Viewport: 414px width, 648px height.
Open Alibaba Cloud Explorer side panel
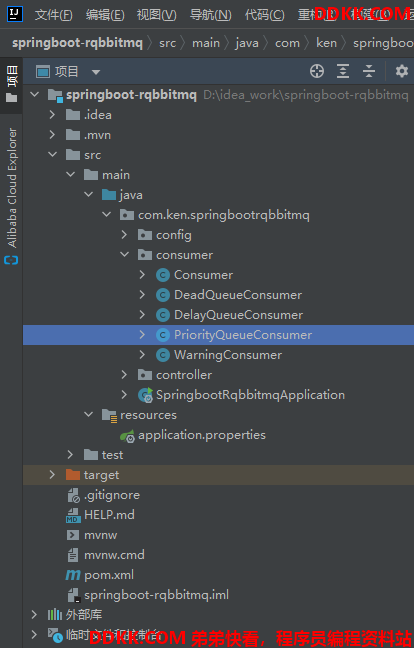pyautogui.click(x=12, y=196)
